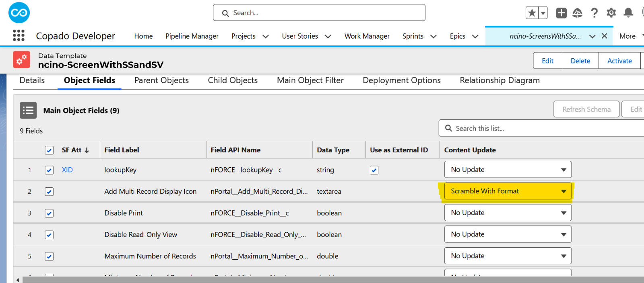This screenshot has height=283, width=644.
Task: Open the Setup gear icon
Action: click(x=611, y=13)
